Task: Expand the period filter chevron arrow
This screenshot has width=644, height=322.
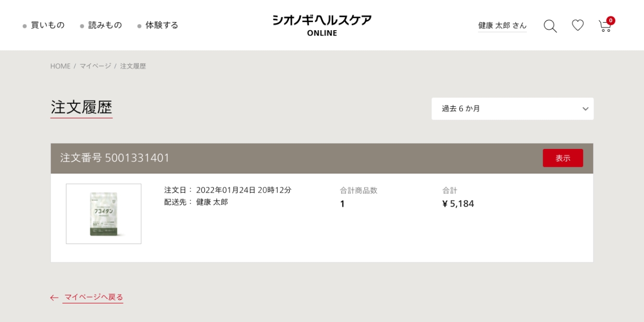Action: pos(585,109)
